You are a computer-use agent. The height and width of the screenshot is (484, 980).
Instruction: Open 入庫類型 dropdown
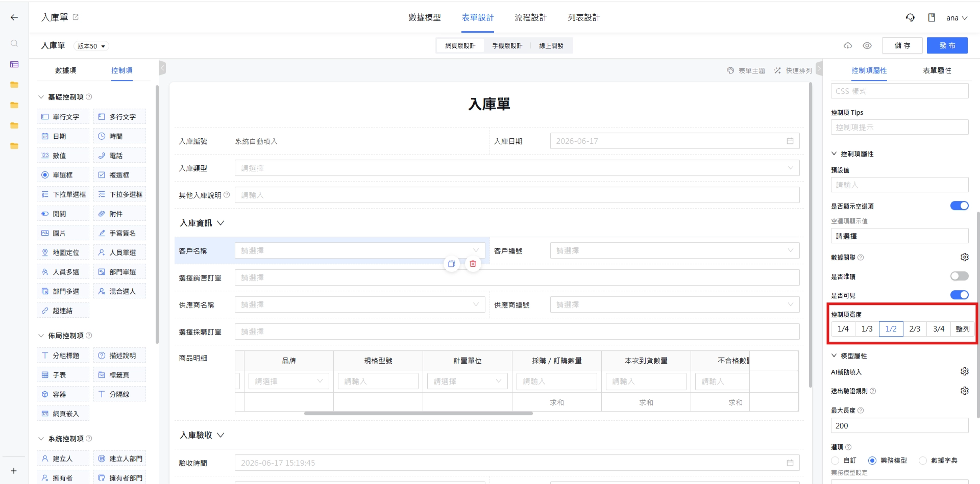[517, 168]
